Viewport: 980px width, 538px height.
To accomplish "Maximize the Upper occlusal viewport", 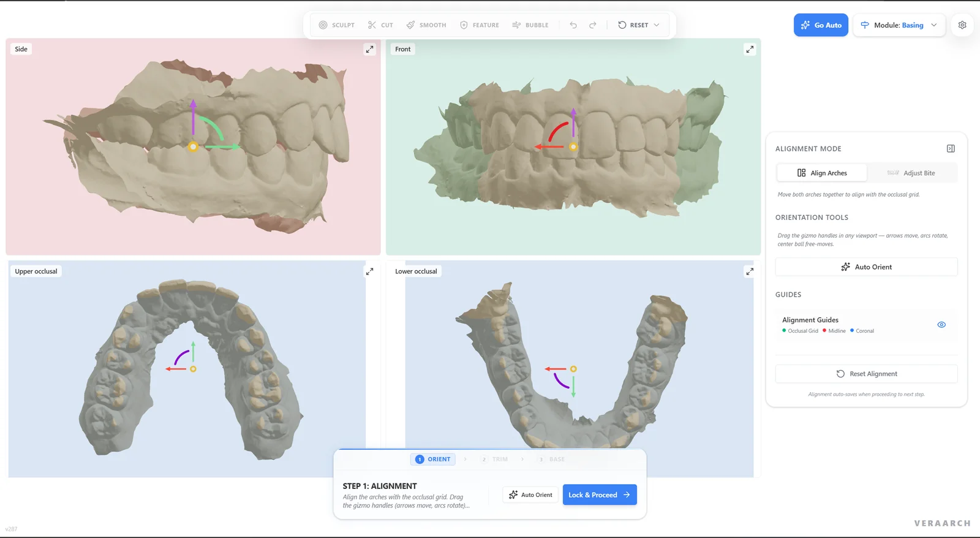I will [x=369, y=271].
